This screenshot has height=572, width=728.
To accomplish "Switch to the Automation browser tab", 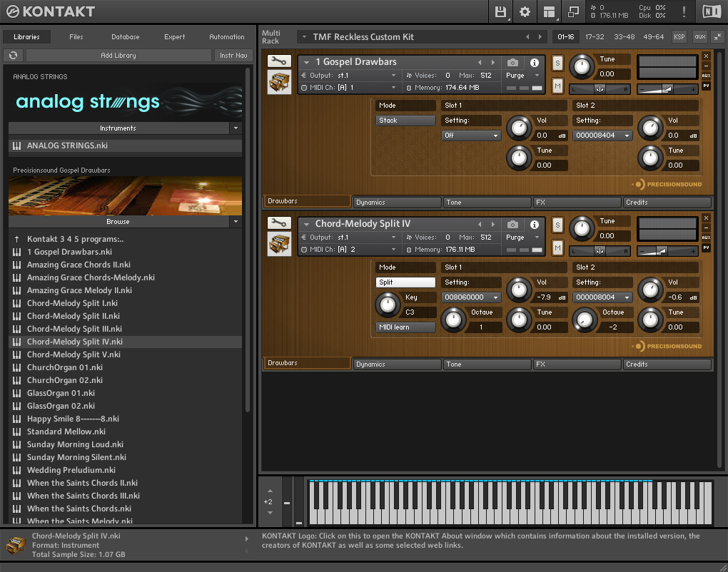I will pos(226,36).
